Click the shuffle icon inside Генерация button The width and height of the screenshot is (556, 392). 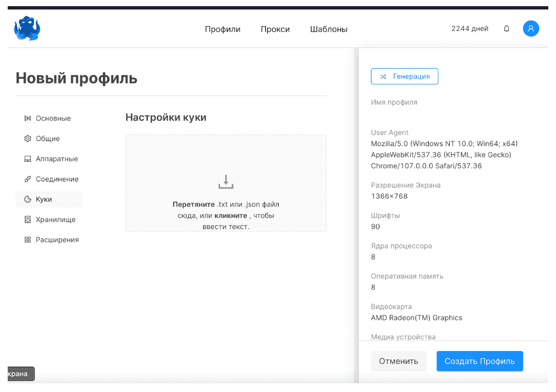383,76
